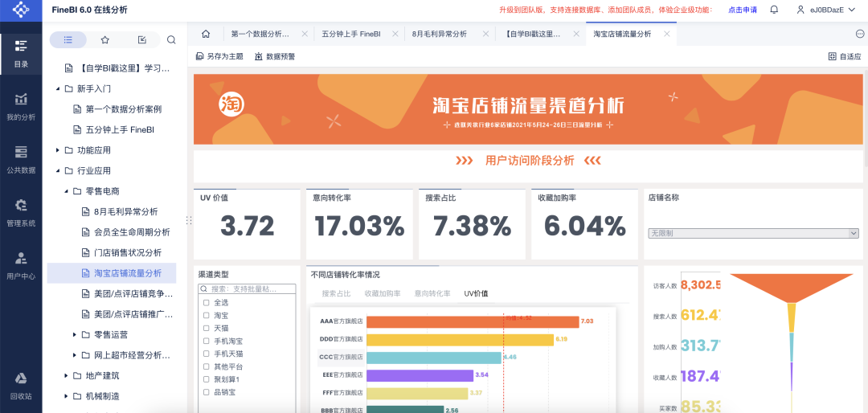Click 另存为主题 button
This screenshot has width=868, height=413.
pos(219,56)
